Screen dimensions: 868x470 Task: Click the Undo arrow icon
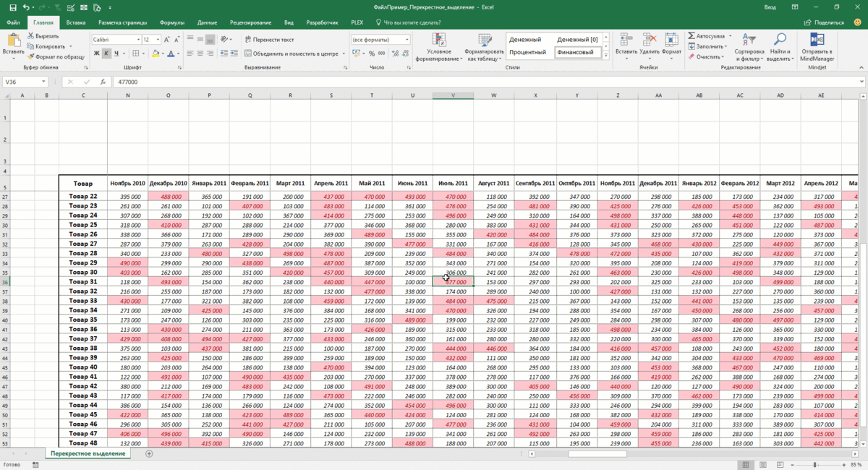[26, 7]
